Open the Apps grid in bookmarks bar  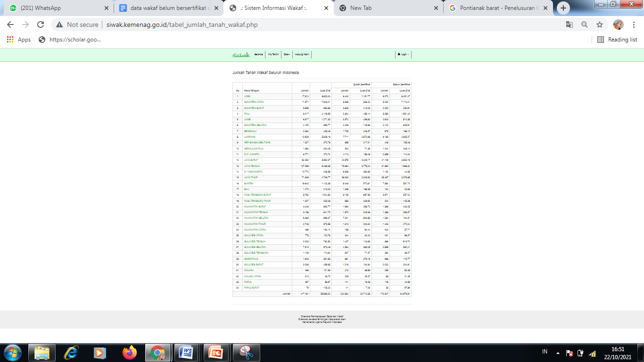coord(19,40)
